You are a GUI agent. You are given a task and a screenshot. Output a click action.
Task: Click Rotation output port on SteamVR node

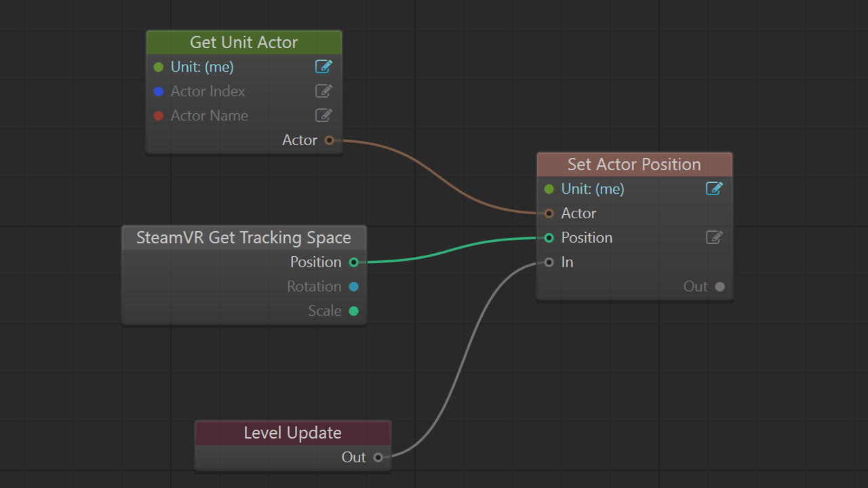353,287
